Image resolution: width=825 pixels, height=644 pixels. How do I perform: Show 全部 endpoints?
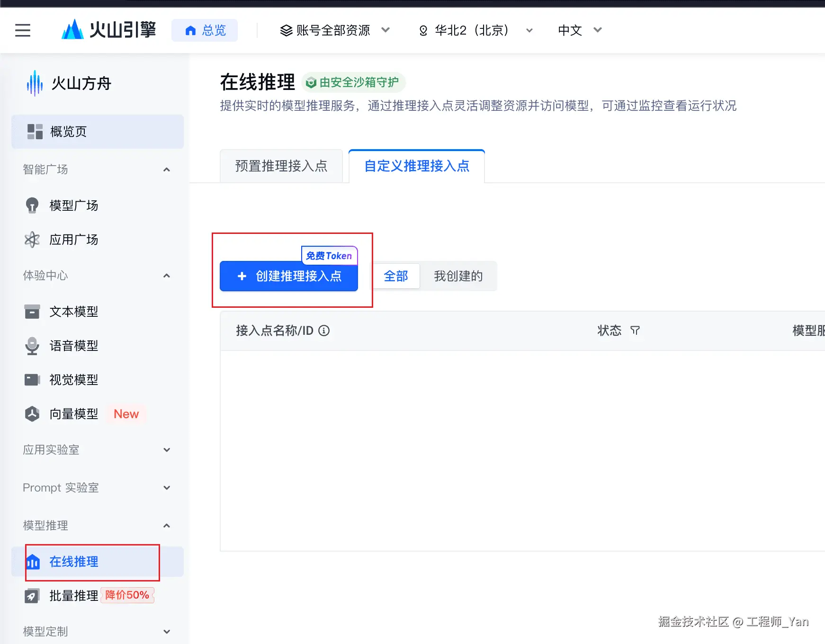coord(396,276)
